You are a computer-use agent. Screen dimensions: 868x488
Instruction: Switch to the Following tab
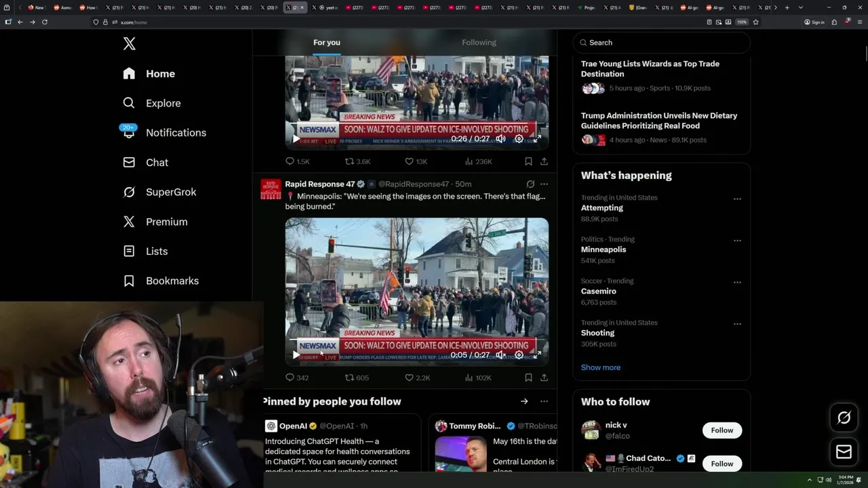[x=479, y=43]
